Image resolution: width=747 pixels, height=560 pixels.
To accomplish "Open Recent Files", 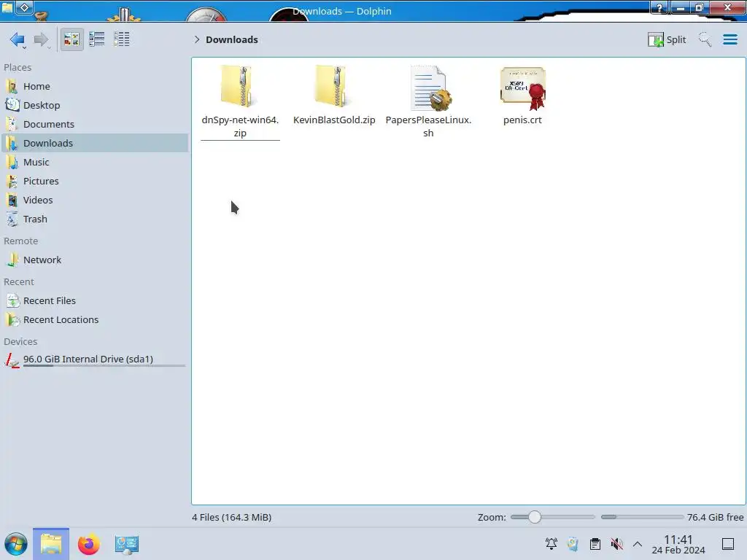I will coord(95,301).
